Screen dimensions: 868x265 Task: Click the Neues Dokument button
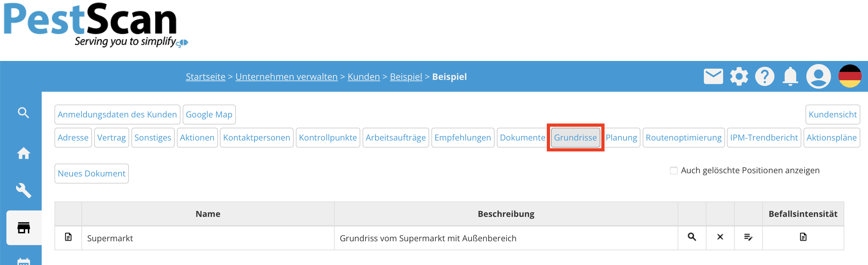tap(91, 173)
